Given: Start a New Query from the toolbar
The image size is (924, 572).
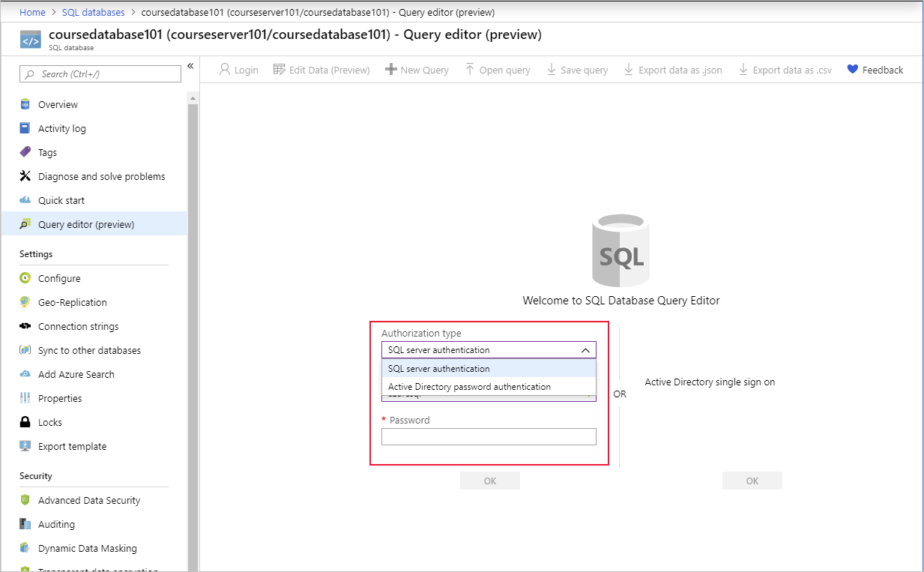Looking at the screenshot, I should click(417, 69).
